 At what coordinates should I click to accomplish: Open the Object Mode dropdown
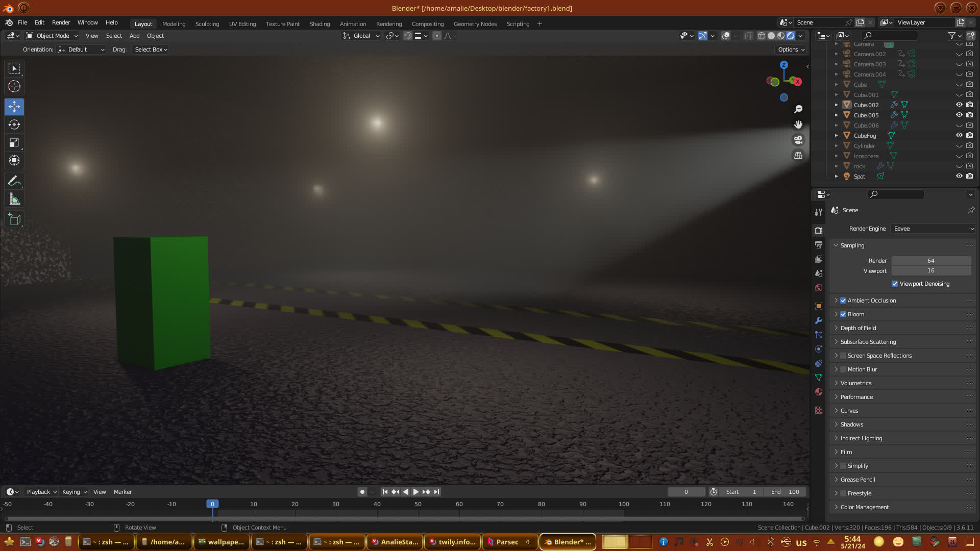(x=52, y=36)
